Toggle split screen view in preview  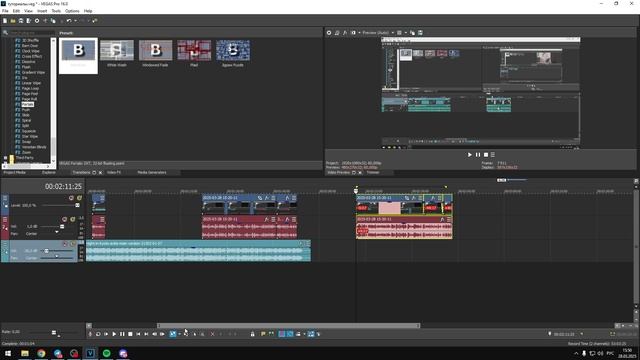(353, 33)
